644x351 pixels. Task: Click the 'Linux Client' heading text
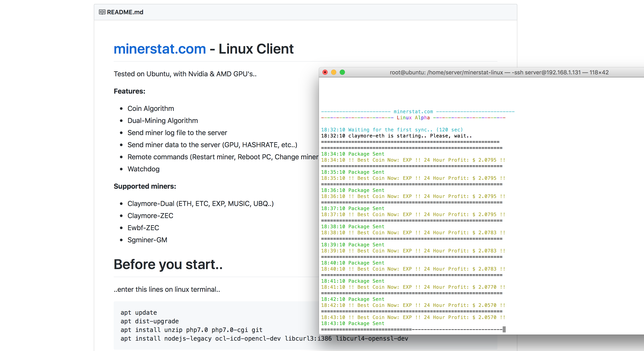[x=256, y=49]
